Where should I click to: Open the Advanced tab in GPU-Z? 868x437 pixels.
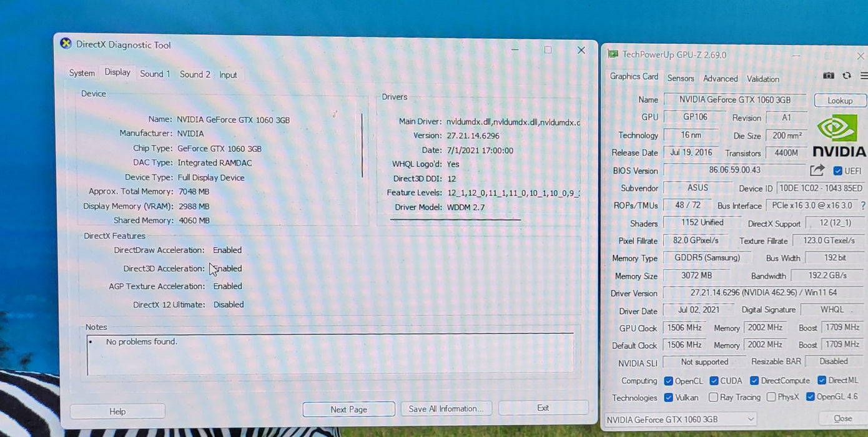[720, 79]
